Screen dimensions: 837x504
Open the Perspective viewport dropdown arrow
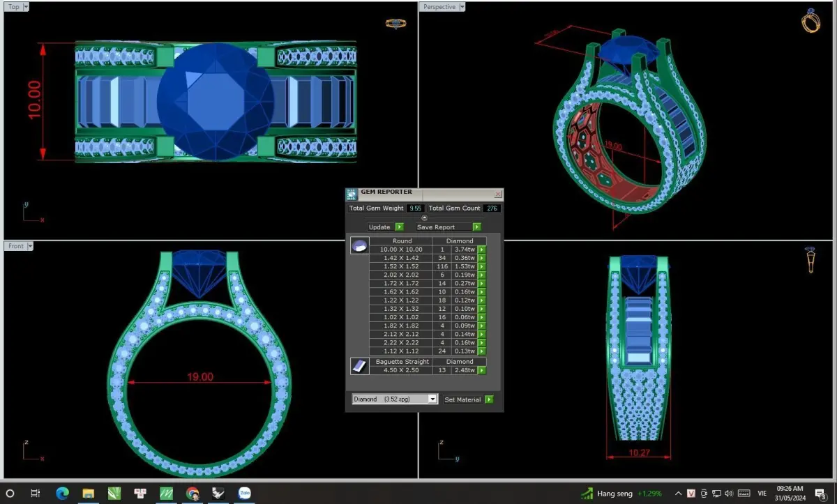462,7
